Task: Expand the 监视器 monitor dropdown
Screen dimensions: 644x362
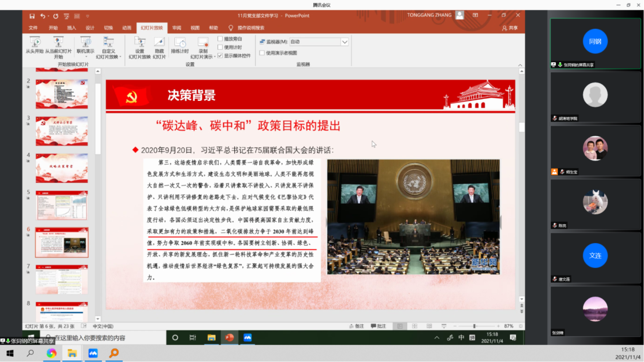Action: click(x=345, y=42)
